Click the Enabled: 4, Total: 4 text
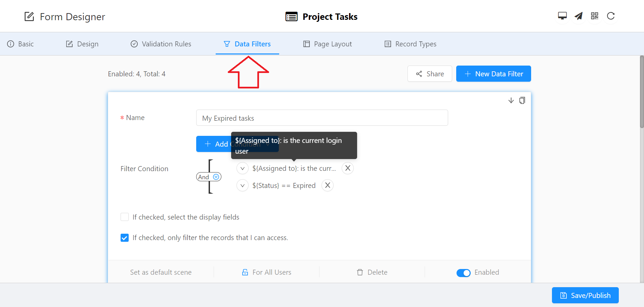Image resolution: width=644 pixels, height=307 pixels. pos(137,74)
